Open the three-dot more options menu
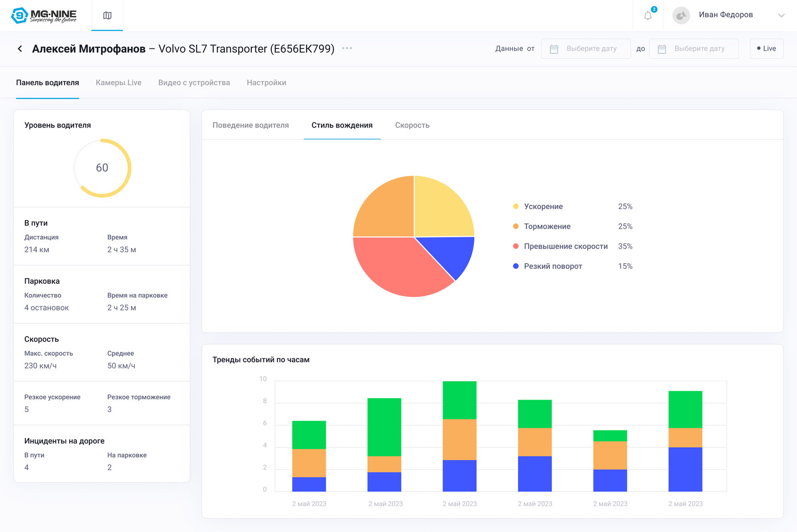This screenshot has width=797, height=532. (347, 48)
